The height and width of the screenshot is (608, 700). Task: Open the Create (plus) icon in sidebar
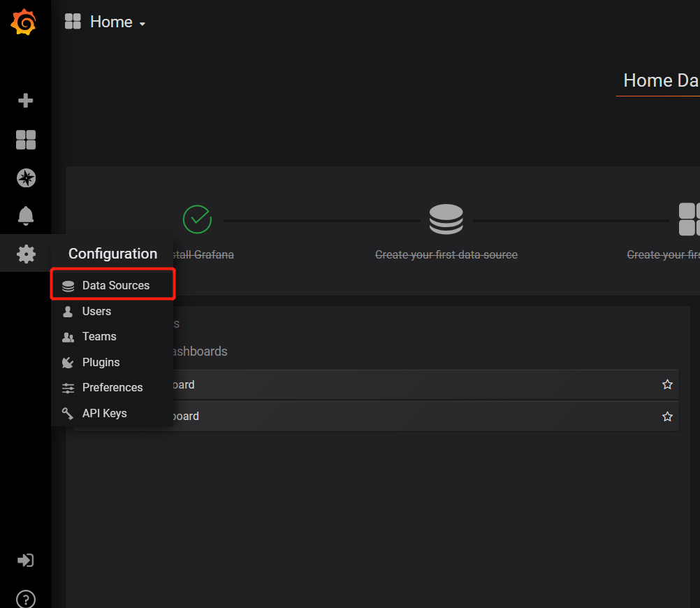(x=25, y=100)
